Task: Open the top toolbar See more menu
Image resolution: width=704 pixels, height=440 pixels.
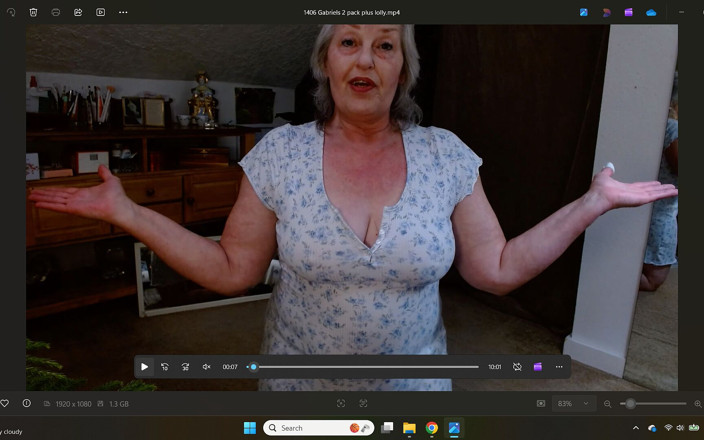Action: coord(123,12)
